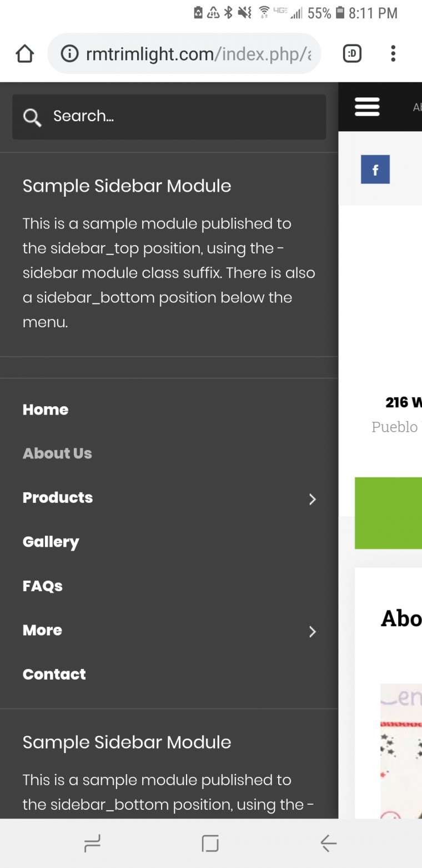This screenshot has width=422, height=868.
Task: Go to the Home menu item
Action: (46, 410)
